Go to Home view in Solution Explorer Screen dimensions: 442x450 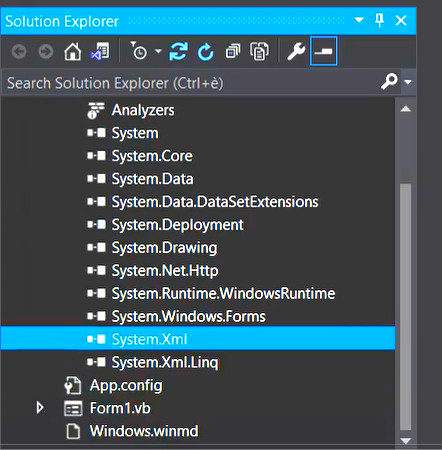[73, 52]
